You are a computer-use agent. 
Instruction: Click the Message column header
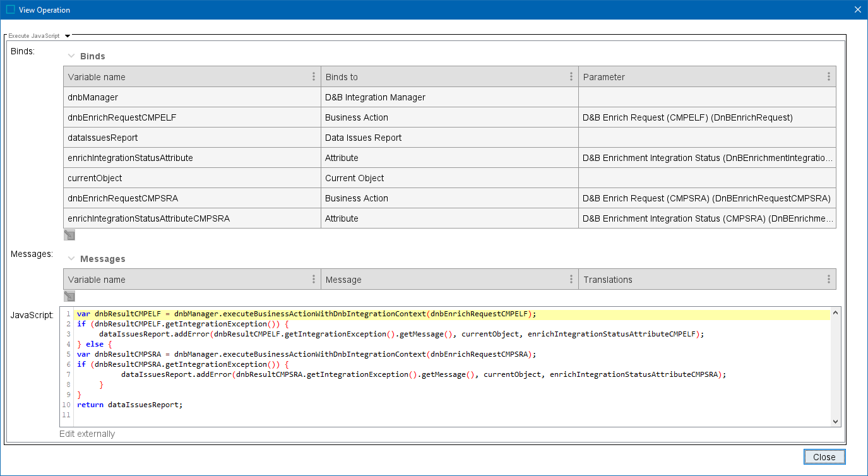(x=449, y=280)
